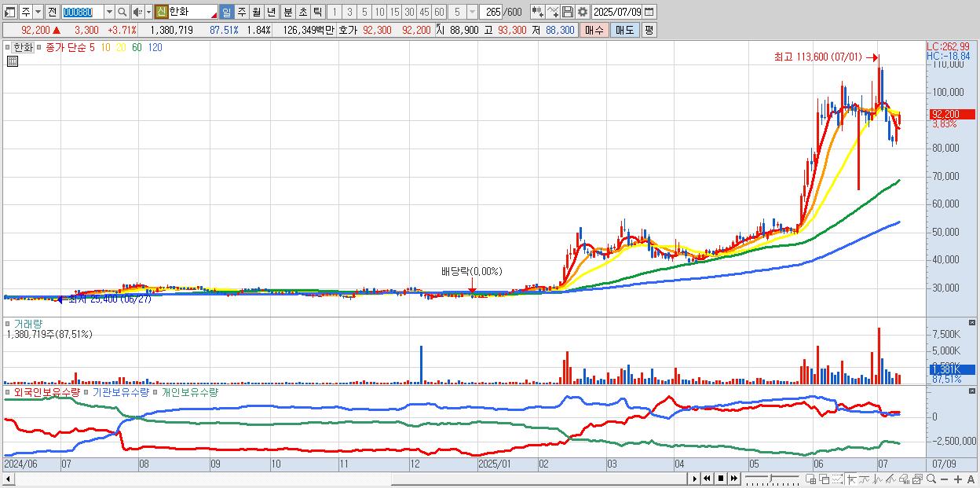Viewport: 980px width, 488px height.
Task: Open the stock code history dropdown
Action: [109, 13]
